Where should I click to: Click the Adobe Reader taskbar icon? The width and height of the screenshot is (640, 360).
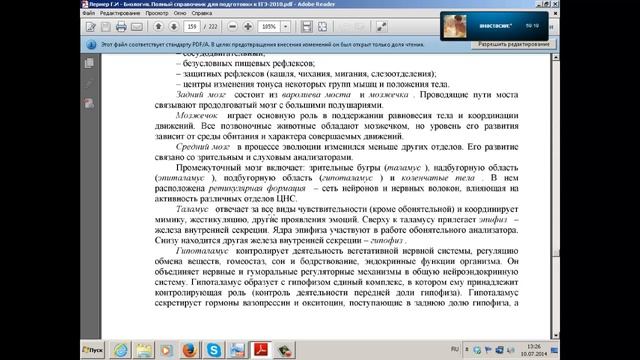point(261,350)
